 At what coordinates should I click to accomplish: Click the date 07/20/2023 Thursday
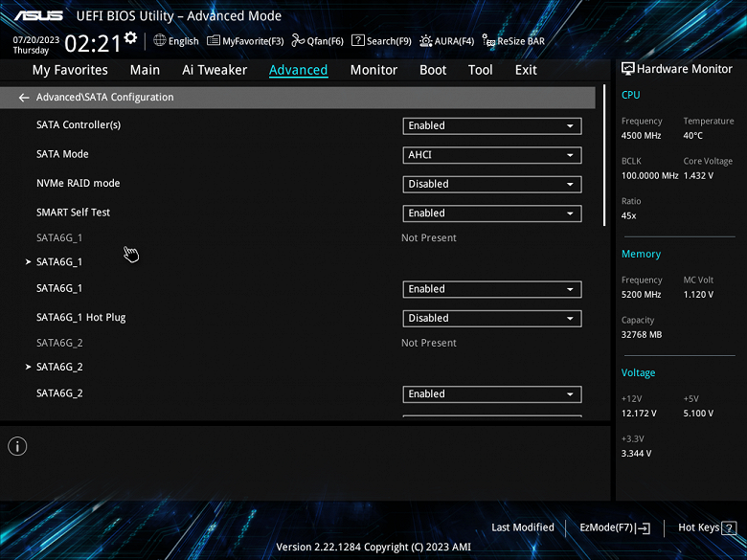(x=35, y=45)
